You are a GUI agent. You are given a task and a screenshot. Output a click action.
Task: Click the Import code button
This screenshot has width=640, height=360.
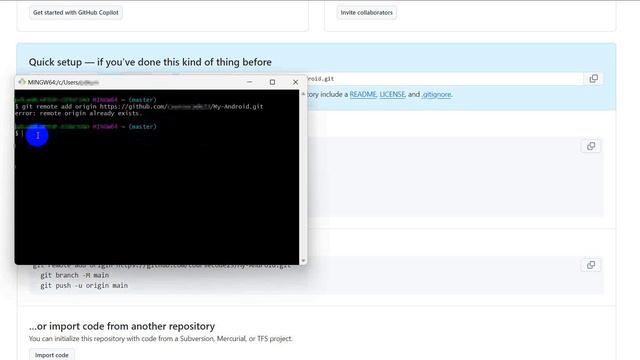[x=52, y=355]
